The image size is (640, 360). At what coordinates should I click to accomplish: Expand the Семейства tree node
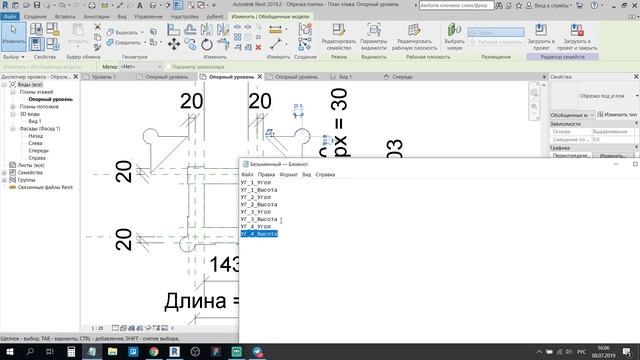[4, 173]
